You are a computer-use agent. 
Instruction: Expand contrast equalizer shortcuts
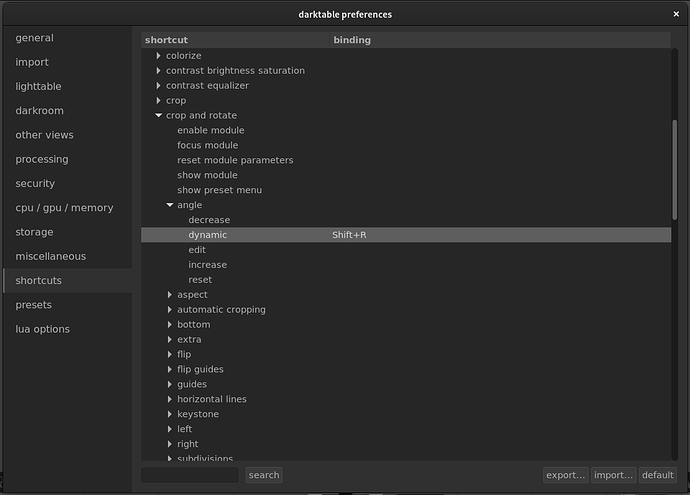[158, 86]
